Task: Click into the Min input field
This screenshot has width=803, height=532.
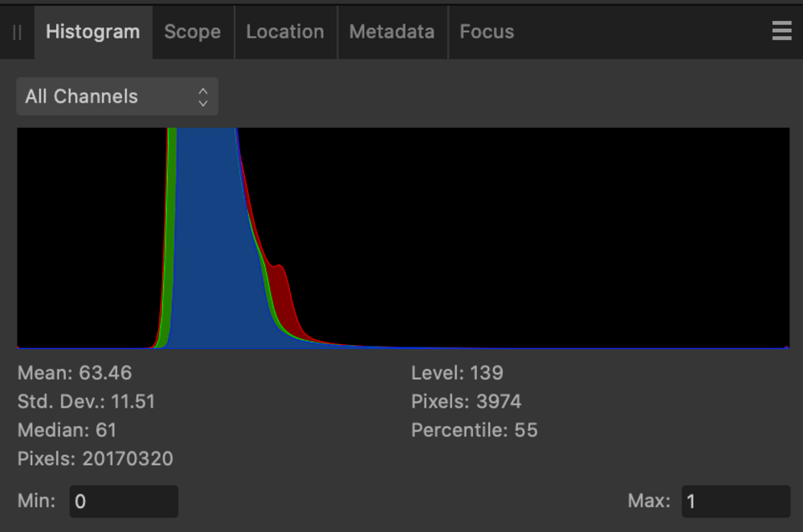Action: coord(124,502)
